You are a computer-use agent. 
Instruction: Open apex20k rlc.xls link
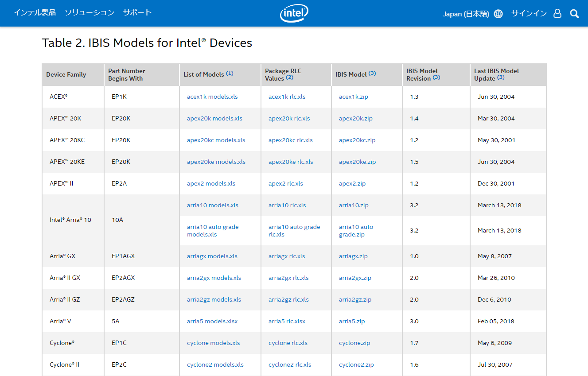[289, 118]
